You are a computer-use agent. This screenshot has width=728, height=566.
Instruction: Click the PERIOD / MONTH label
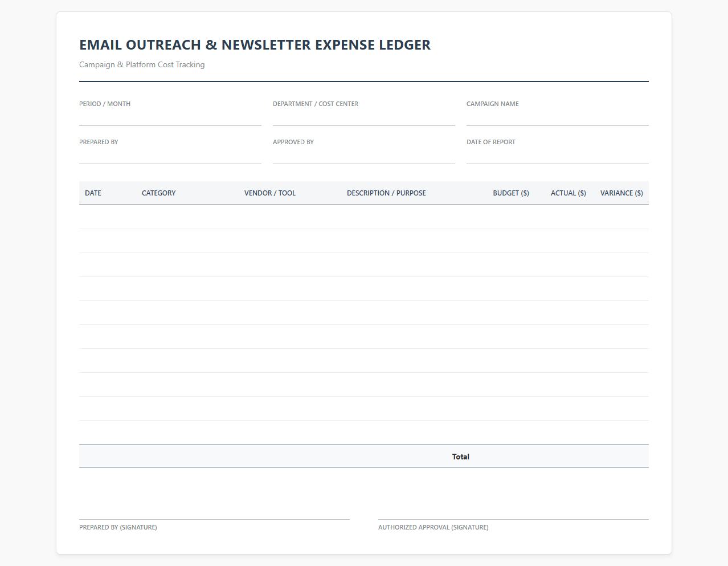coord(105,104)
